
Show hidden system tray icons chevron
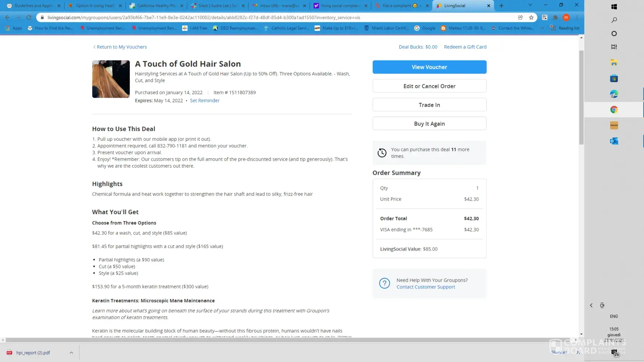[x=591, y=306]
